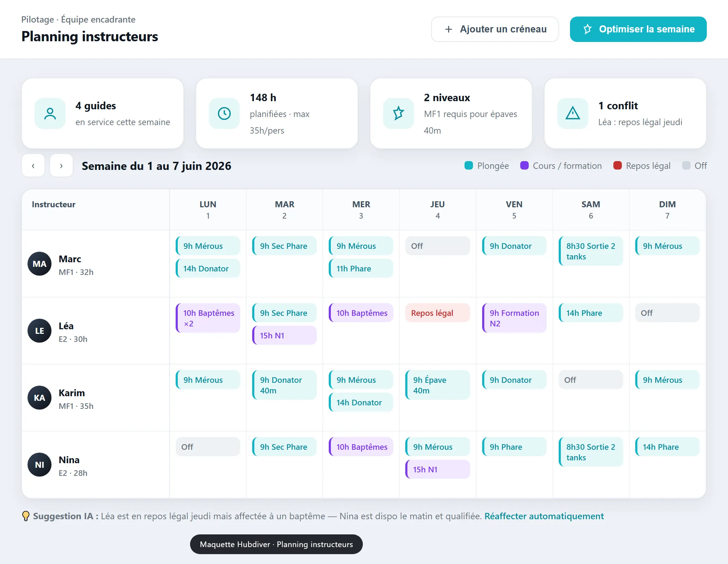Open Nina's Saturday 8h30 Sortie 2 tanks
This screenshot has height=564, width=728.
[x=591, y=452]
